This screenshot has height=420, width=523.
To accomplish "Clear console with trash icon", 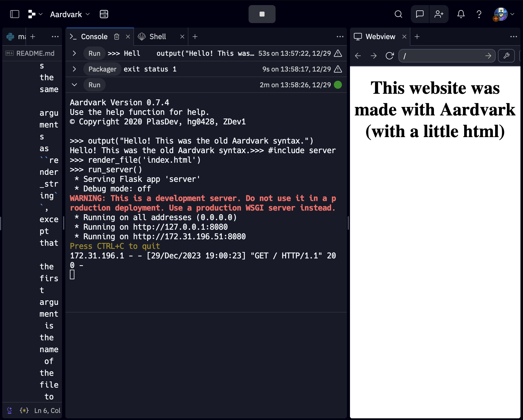I will 117,37.
